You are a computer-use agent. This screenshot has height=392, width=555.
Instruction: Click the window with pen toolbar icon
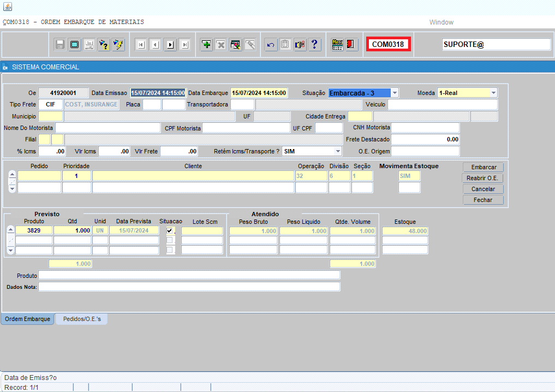coord(235,45)
